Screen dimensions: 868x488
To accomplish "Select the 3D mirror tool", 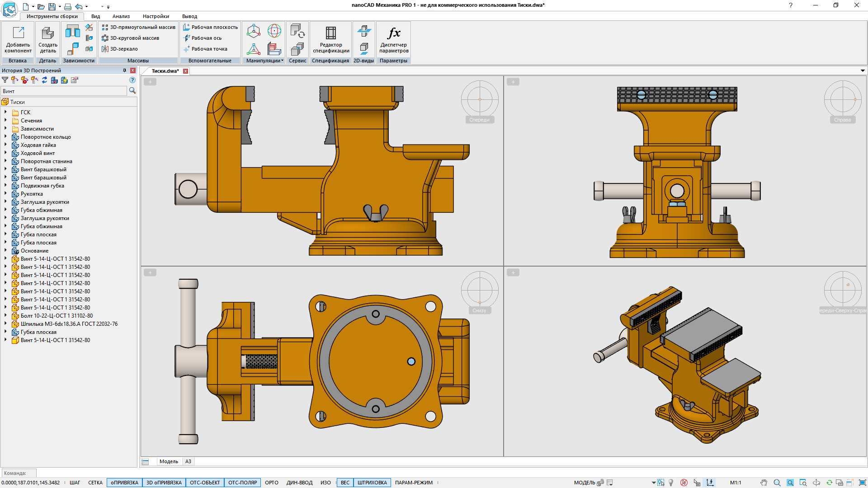I will click(x=120, y=49).
